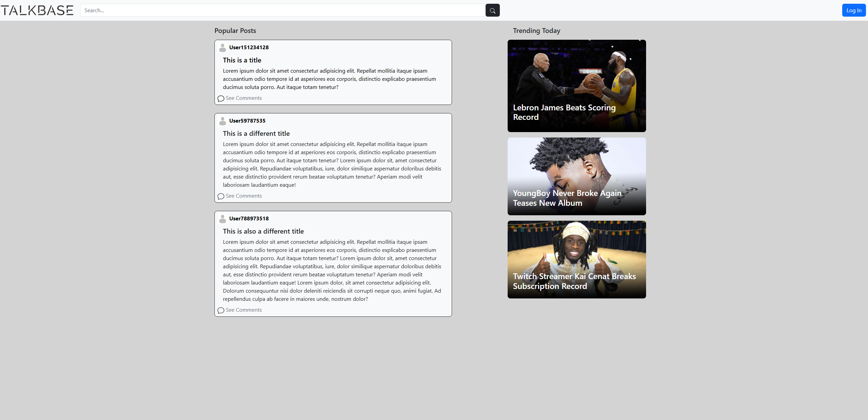Click comment bubble icon under "This is also a different title"
The width and height of the screenshot is (868, 420).
[221, 310]
